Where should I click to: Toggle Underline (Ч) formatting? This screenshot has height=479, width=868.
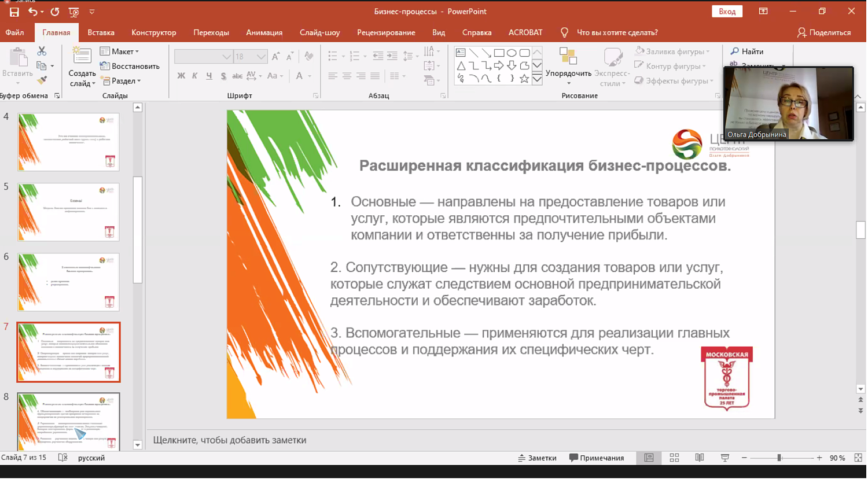click(x=209, y=76)
